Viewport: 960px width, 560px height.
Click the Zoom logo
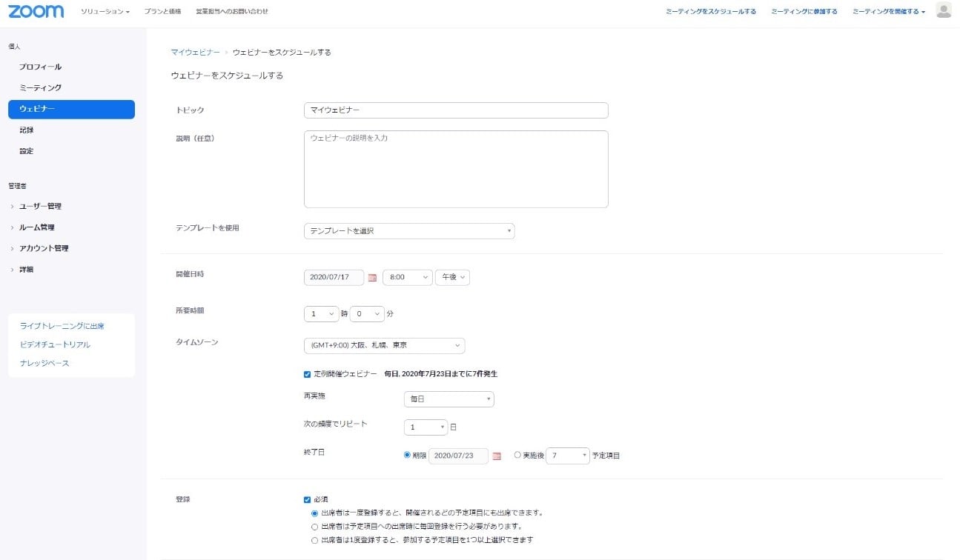click(x=36, y=11)
